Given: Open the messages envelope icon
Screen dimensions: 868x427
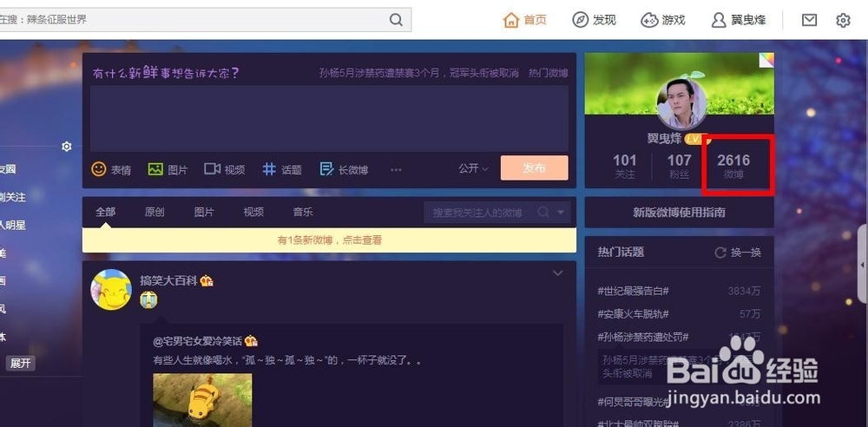Looking at the screenshot, I should (809, 20).
